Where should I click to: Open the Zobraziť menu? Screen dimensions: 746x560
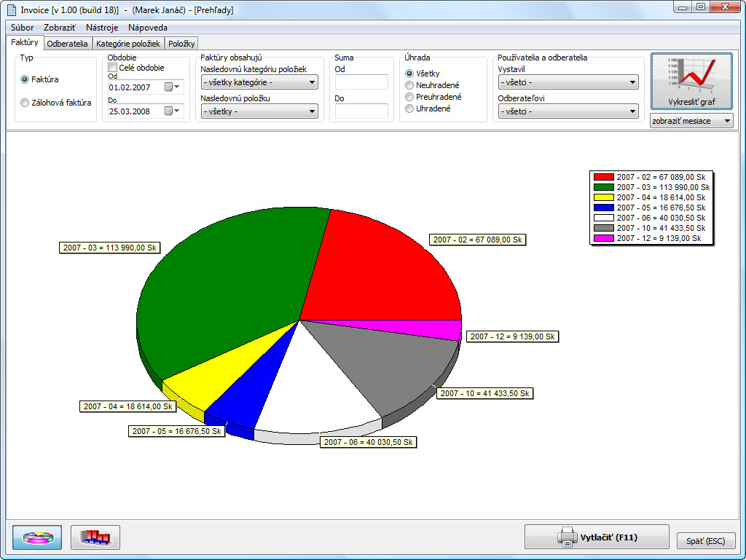tap(60, 28)
